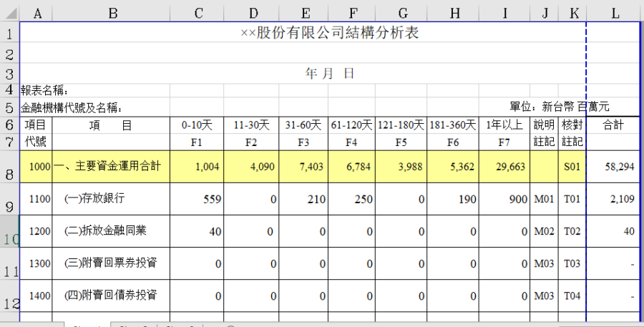Image resolution: width=644 pixels, height=327 pixels.
Task: Click the 4,090 value cell
Action: click(x=251, y=167)
